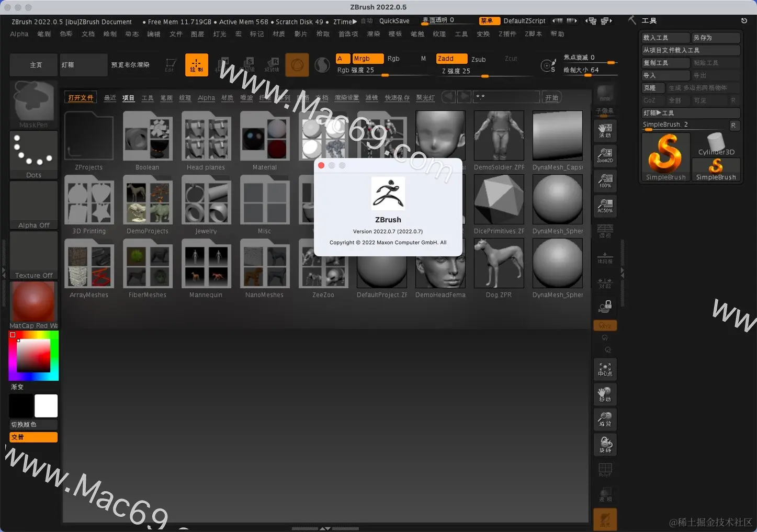Image resolution: width=757 pixels, height=532 pixels.
Task: Toggle the Zadd button
Action: tap(451, 59)
